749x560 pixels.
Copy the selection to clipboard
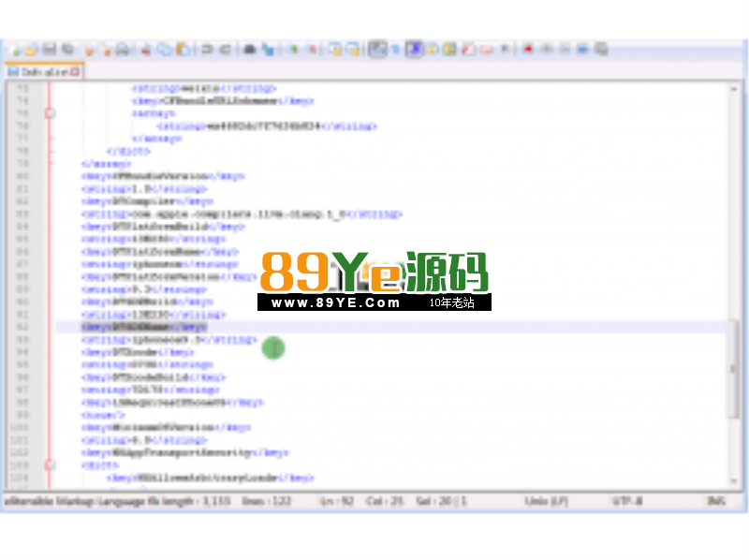pyautogui.click(x=165, y=50)
